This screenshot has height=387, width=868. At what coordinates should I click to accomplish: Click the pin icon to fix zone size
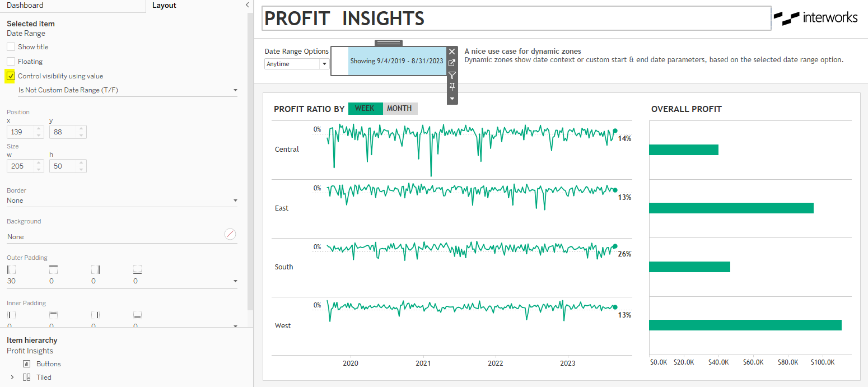click(452, 87)
